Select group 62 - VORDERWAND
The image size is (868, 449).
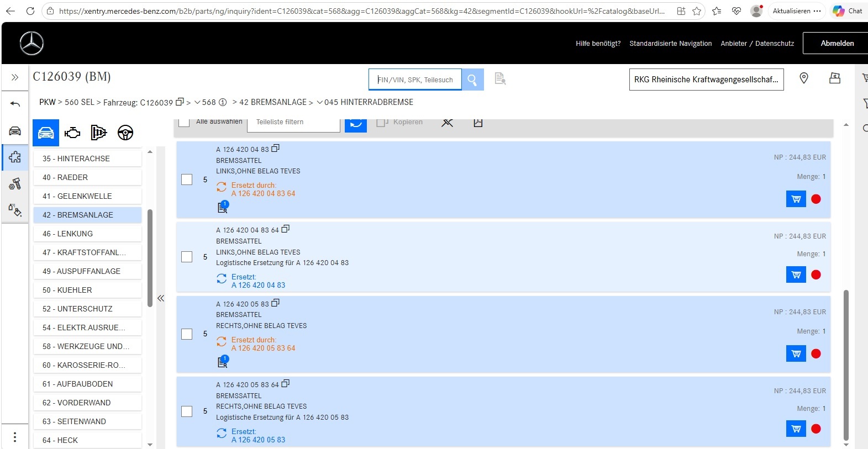[87, 403]
